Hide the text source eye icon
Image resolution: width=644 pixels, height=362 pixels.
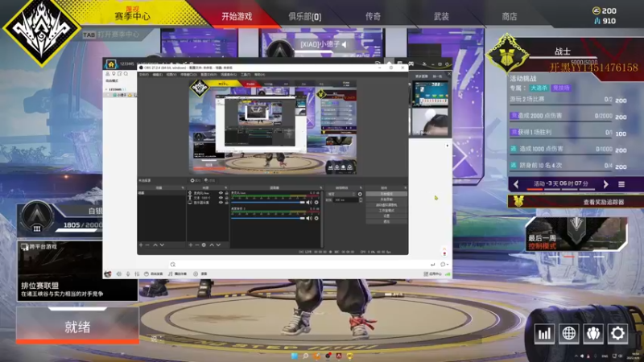221,197
